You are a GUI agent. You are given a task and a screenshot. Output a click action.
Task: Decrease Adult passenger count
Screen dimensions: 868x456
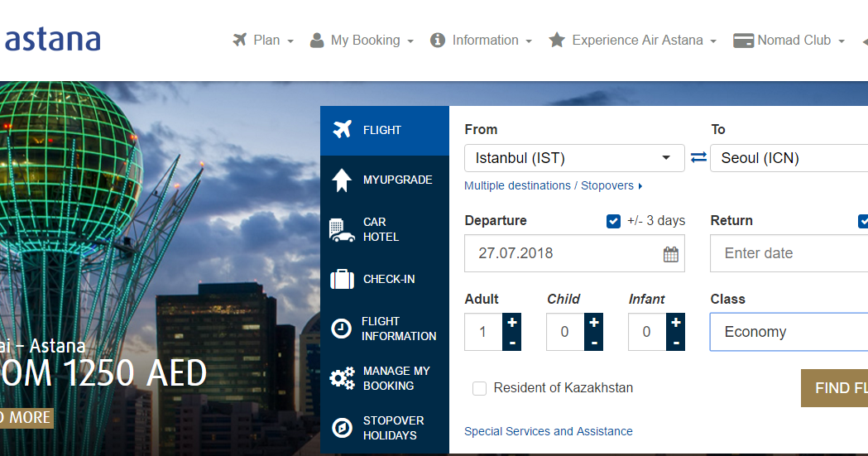click(512, 343)
